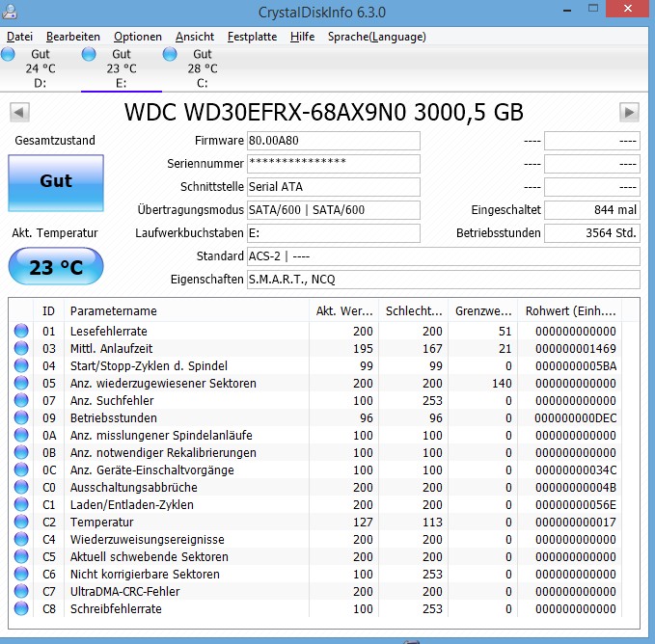Click the Rohwert (Einh.... column header
Viewport: 655px width, 644px height.
pos(570,311)
